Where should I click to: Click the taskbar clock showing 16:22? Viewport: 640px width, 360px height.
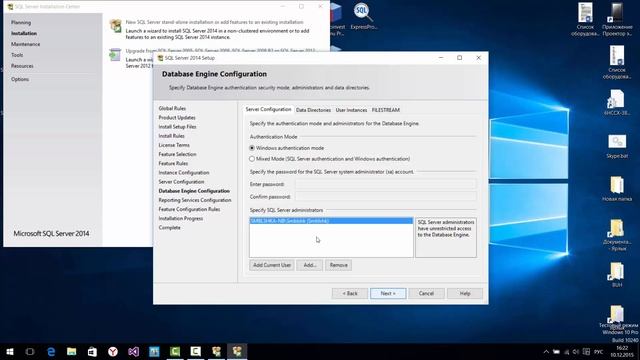coord(622,351)
